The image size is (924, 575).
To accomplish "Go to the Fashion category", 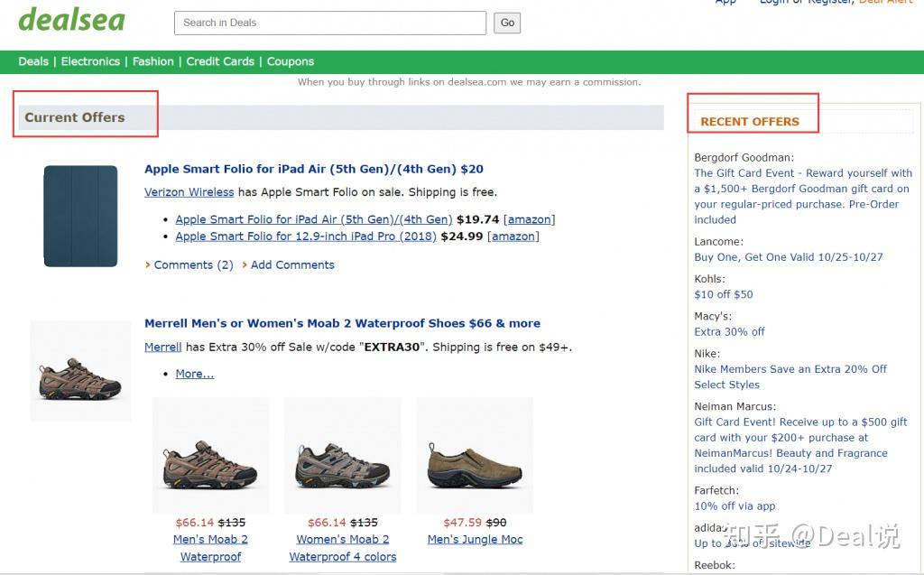I will pyautogui.click(x=153, y=61).
